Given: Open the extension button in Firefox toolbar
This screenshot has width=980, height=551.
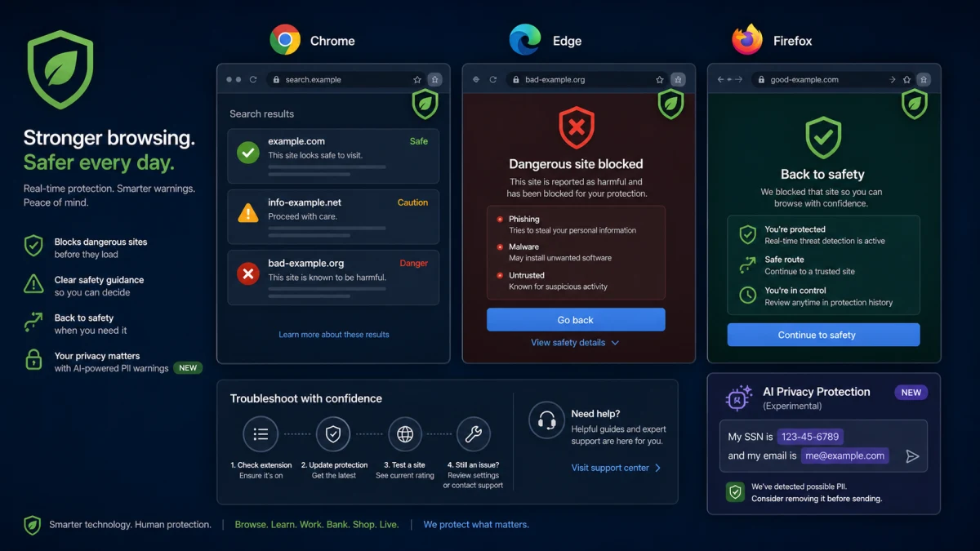Looking at the screenshot, I should click(924, 80).
